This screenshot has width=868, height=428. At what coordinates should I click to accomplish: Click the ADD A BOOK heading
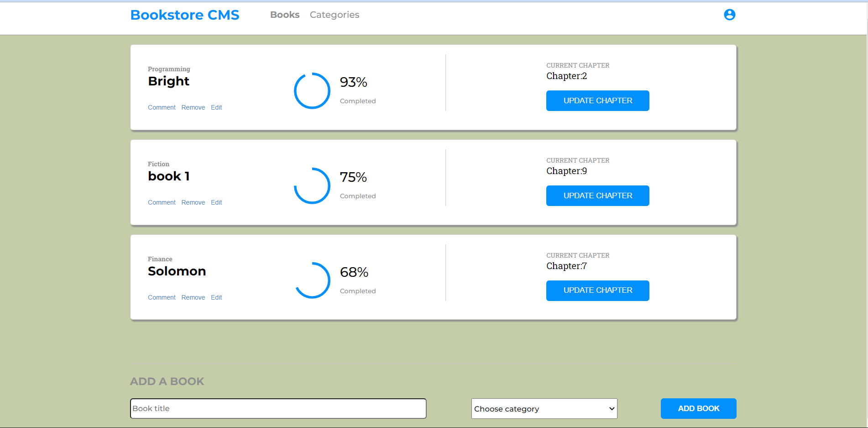[x=167, y=381]
